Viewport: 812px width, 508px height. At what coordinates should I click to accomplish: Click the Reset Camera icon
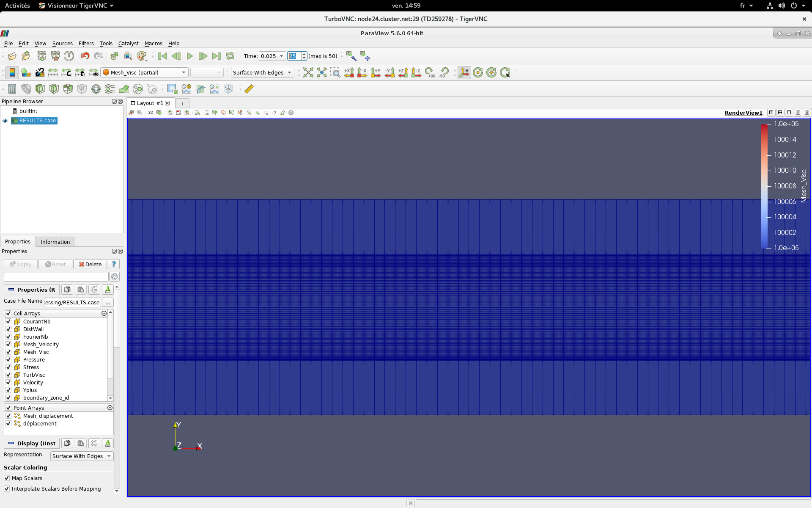pyautogui.click(x=308, y=73)
